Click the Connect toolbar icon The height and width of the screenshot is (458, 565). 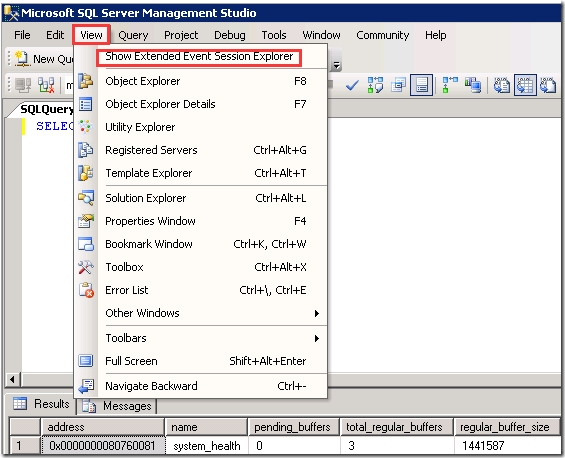[23, 85]
